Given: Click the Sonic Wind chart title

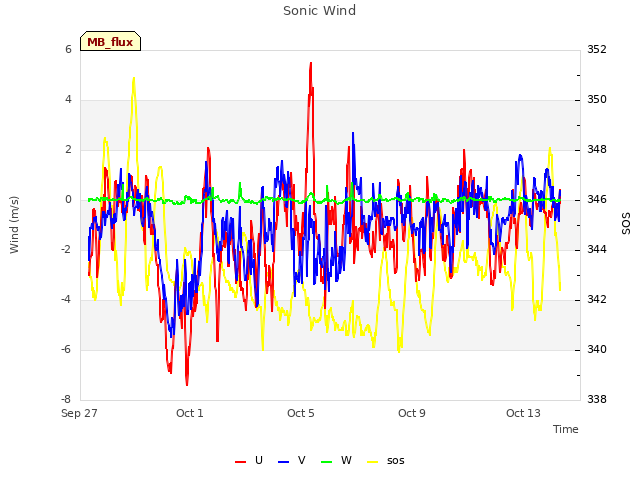Looking at the screenshot, I should click(x=320, y=11).
